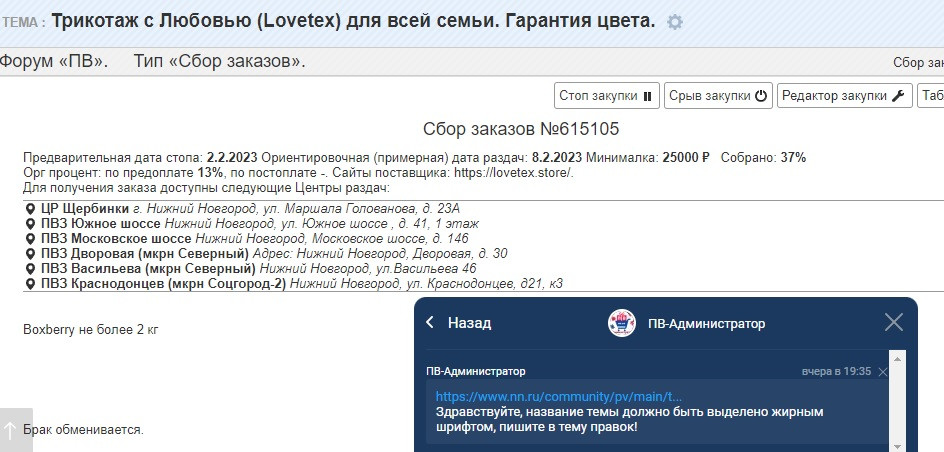Click map pin for ПВЗ Московское шоссе
The width and height of the screenshot is (944, 452).
[x=31, y=239]
